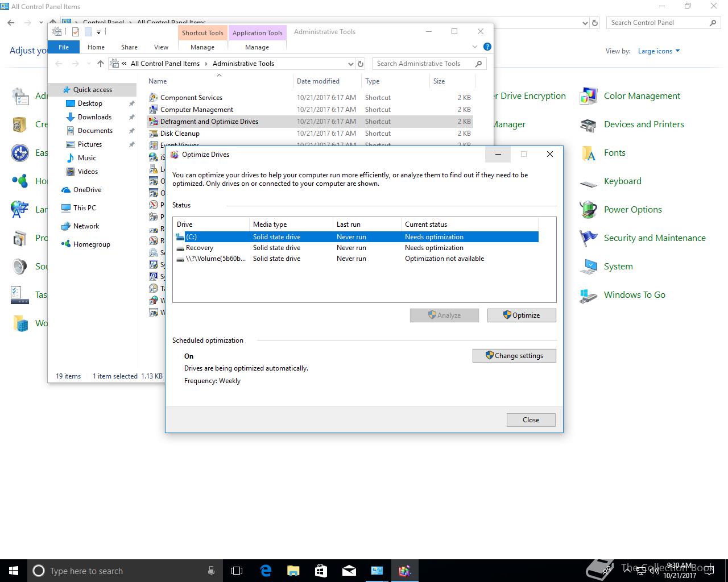
Task: Select the \\?\Volume{5b60b... drive row
Action: point(355,259)
